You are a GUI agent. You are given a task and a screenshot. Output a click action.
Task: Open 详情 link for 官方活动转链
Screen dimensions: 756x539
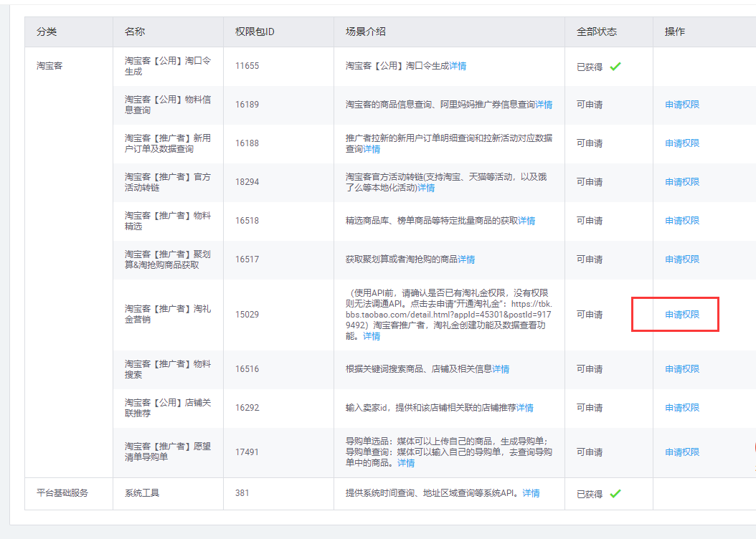pyautogui.click(x=426, y=188)
